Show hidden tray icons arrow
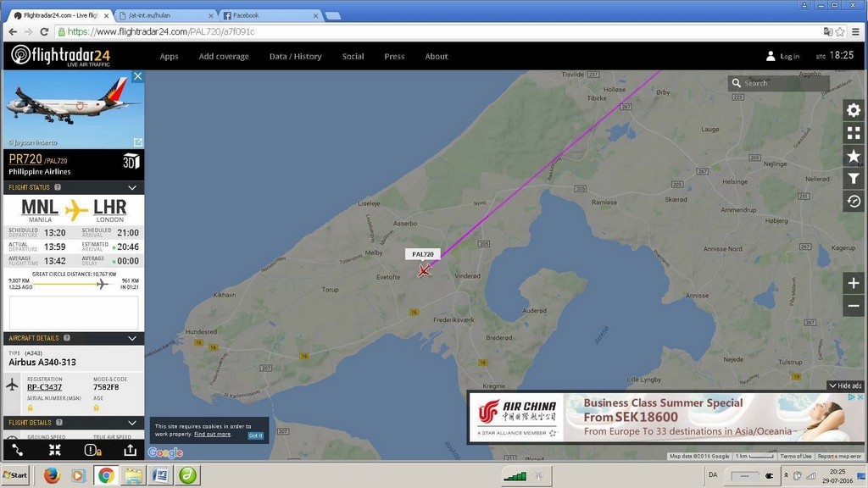 [x=786, y=475]
